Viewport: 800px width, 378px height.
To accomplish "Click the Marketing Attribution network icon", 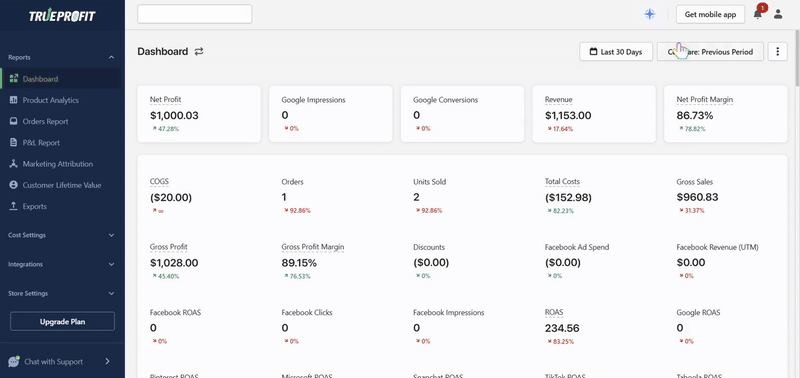I will [14, 164].
